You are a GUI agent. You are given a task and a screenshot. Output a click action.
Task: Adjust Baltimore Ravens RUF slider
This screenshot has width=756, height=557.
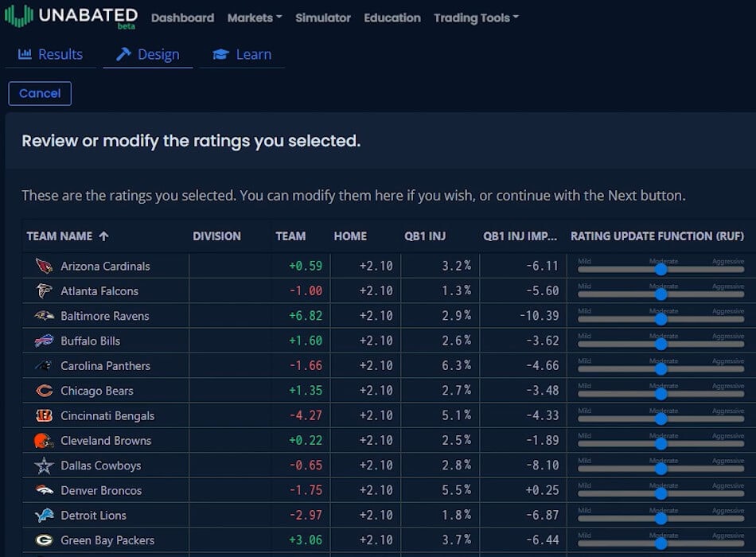[x=661, y=319]
